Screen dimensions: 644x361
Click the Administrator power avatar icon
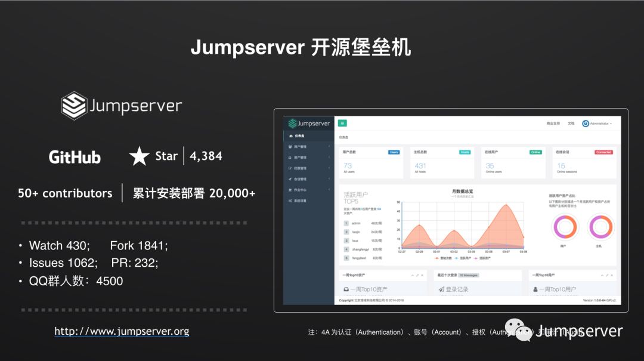pos(586,124)
